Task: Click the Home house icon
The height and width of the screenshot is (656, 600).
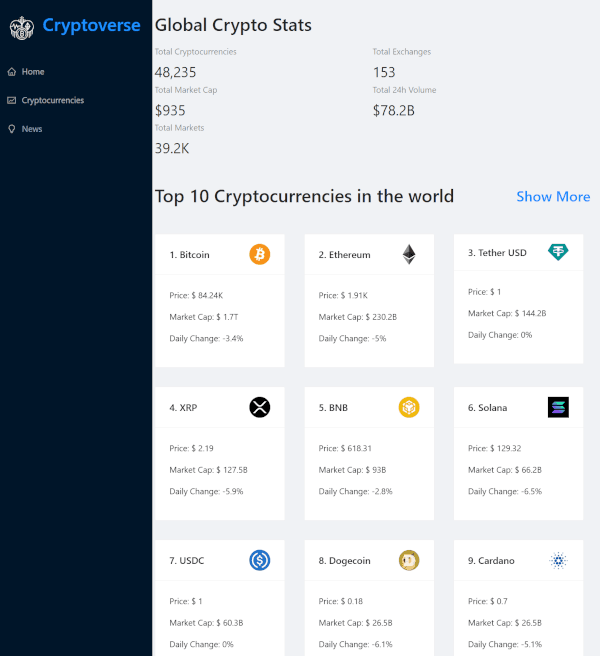Action: pyautogui.click(x=12, y=72)
